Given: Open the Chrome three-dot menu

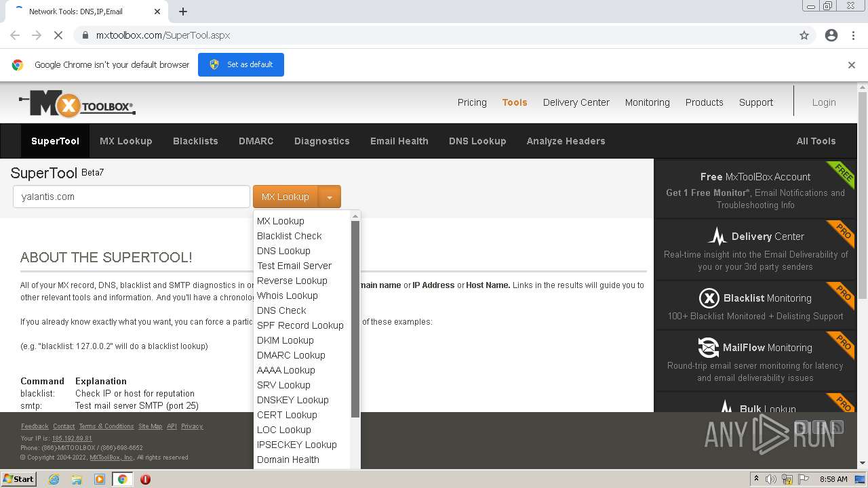Looking at the screenshot, I should pyautogui.click(x=853, y=35).
